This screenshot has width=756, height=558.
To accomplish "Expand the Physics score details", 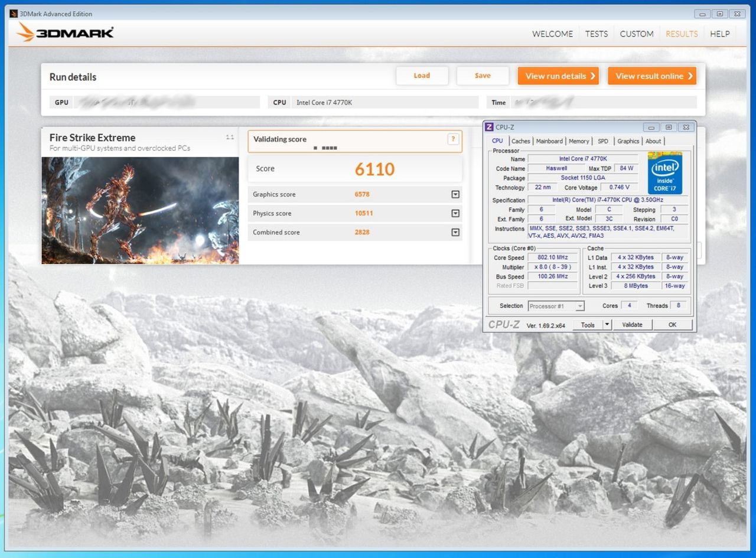I will pos(455,213).
